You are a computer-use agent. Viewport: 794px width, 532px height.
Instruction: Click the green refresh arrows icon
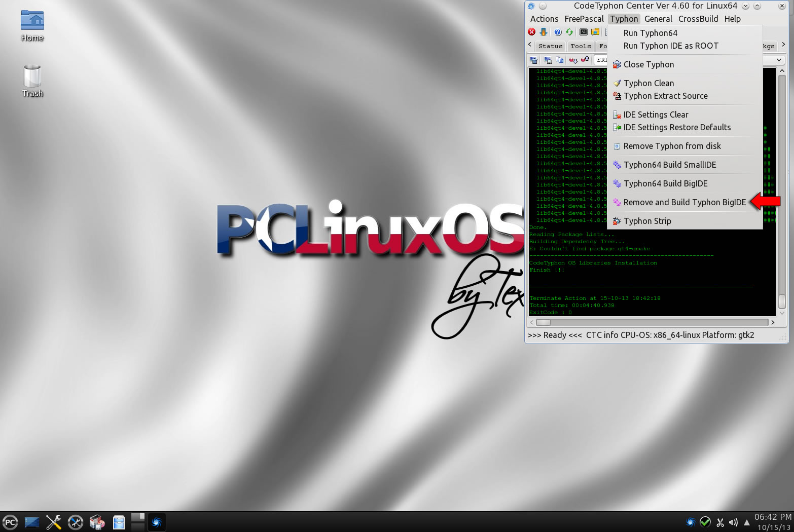[x=569, y=32]
